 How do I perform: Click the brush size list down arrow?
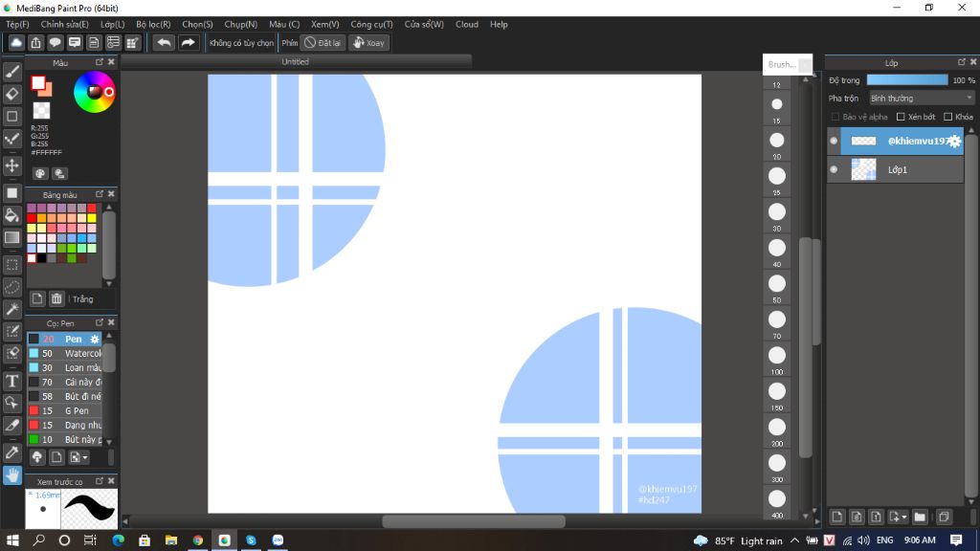806,517
